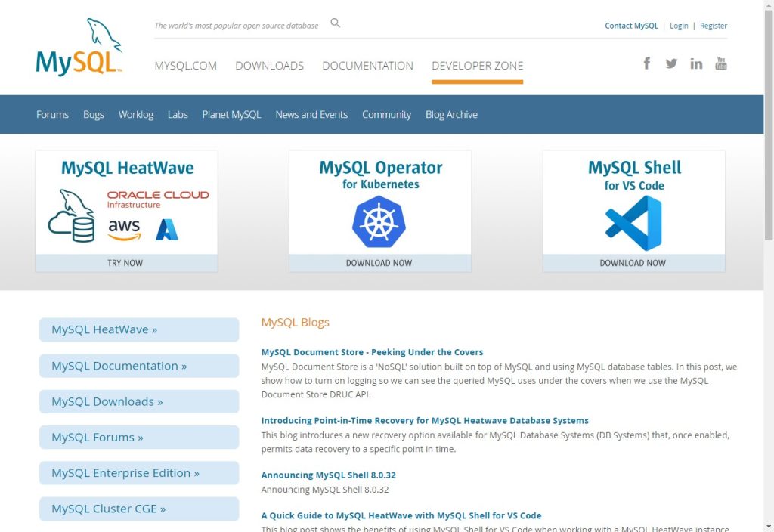Screen dimensions: 774x532
Task: Click the MySQL Operator card title
Action: (381, 168)
